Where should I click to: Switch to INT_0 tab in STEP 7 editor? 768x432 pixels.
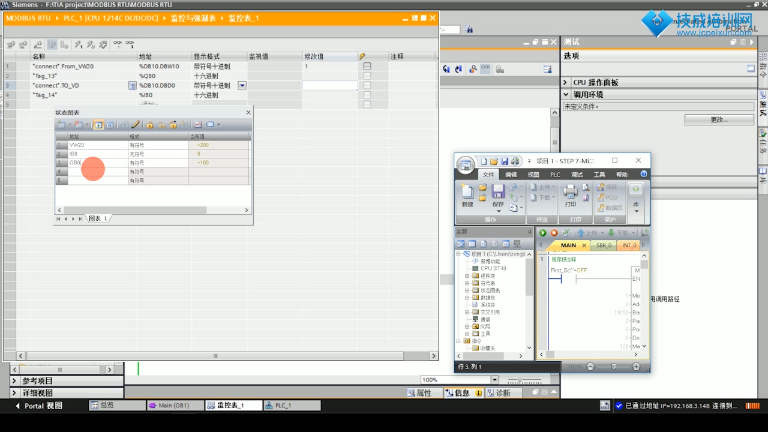coord(629,245)
